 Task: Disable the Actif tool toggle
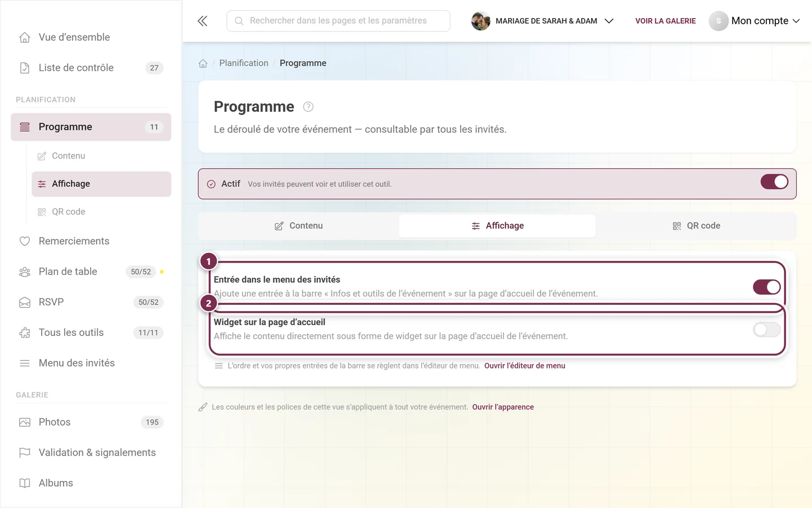[774, 182]
